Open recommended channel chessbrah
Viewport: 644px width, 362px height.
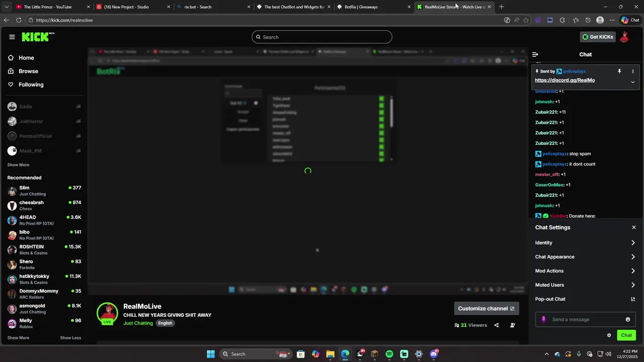44,205
